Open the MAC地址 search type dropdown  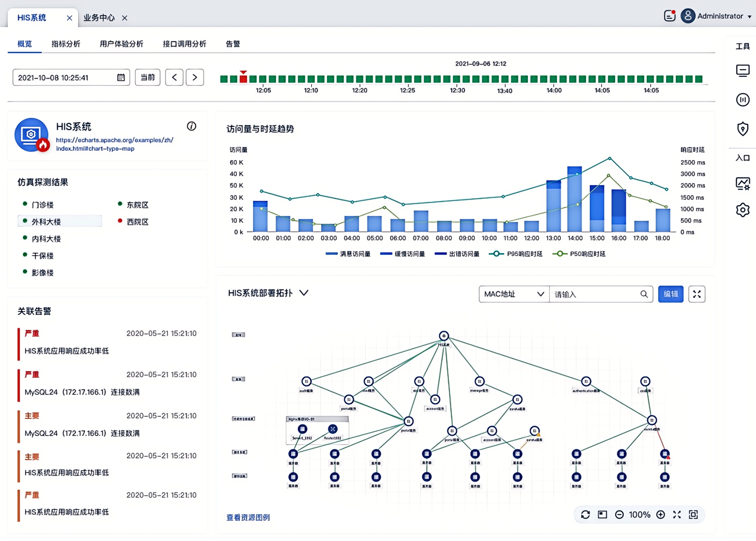click(514, 294)
